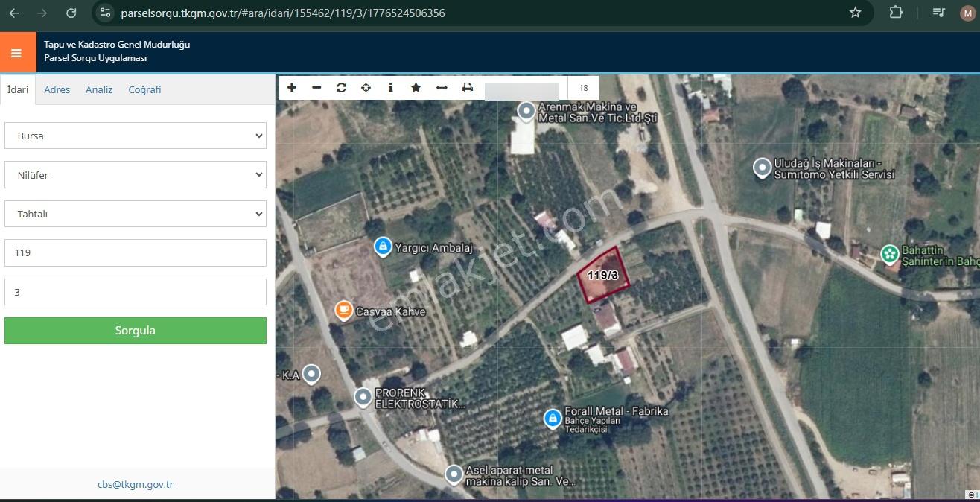Viewport: 980px width, 502px height.
Task: Click the green Sorgula button
Action: [136, 331]
